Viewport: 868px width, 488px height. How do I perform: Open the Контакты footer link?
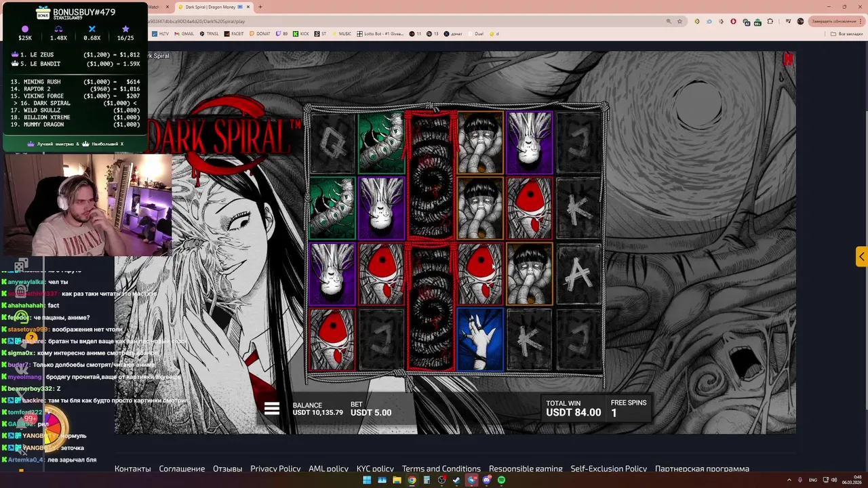coord(132,468)
